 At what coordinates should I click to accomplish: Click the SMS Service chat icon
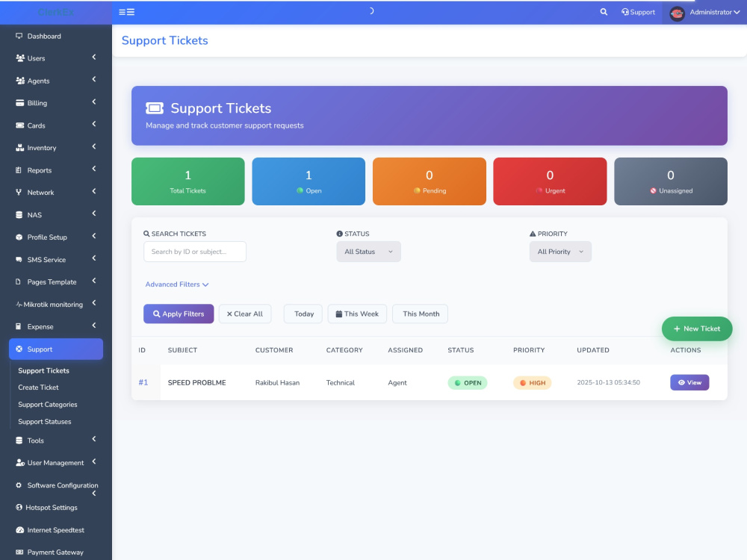19,260
